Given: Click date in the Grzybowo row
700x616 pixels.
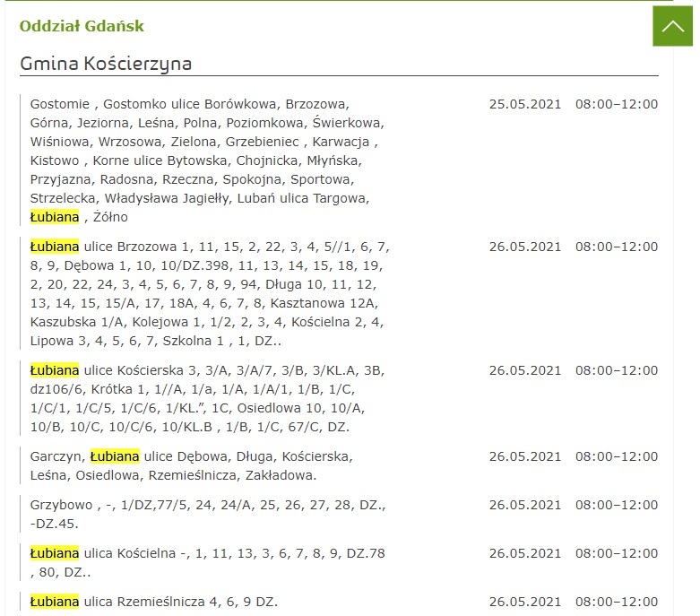Looking at the screenshot, I should click(x=525, y=505).
